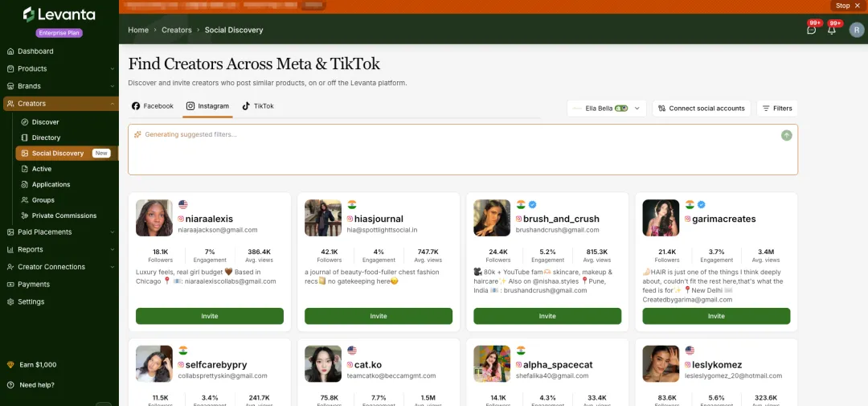Click the leslykomez username

click(718, 365)
